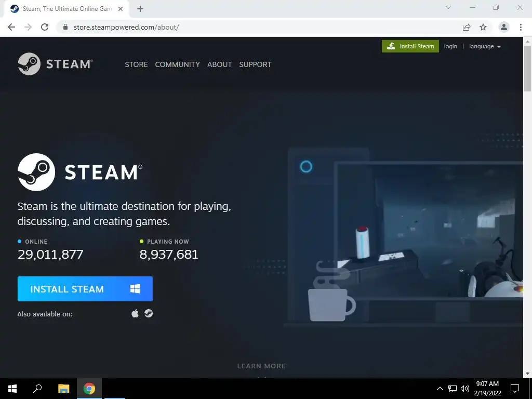Click the playing now count 8,937,681
The width and height of the screenshot is (532, 399).
(x=169, y=255)
